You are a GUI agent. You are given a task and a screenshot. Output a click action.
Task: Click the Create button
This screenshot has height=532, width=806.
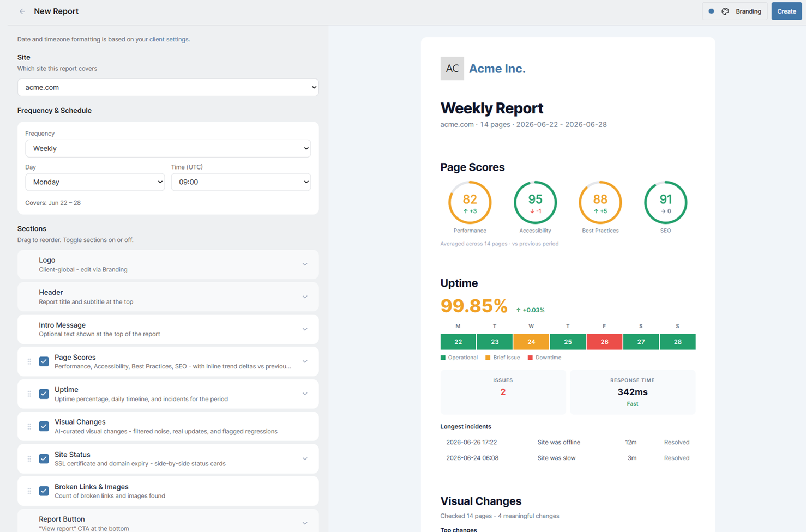pos(786,11)
